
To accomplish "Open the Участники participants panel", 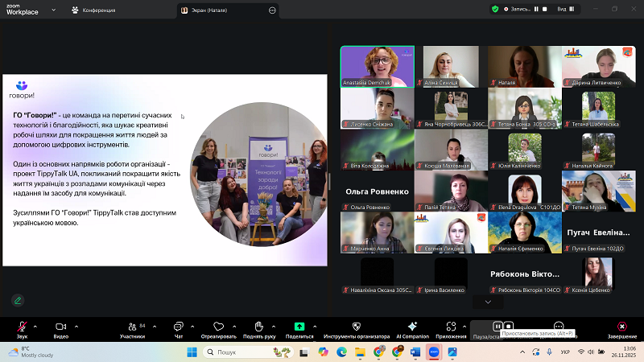I will [131, 327].
